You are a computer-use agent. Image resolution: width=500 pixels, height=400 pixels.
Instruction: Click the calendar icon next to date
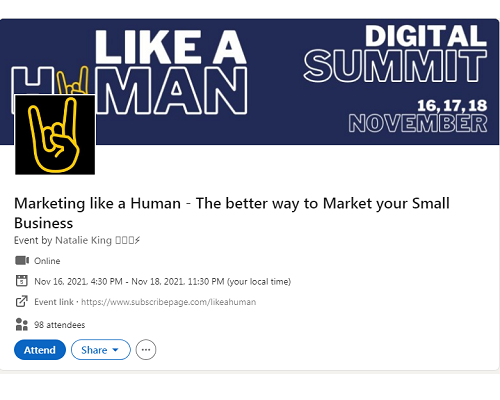coord(22,281)
